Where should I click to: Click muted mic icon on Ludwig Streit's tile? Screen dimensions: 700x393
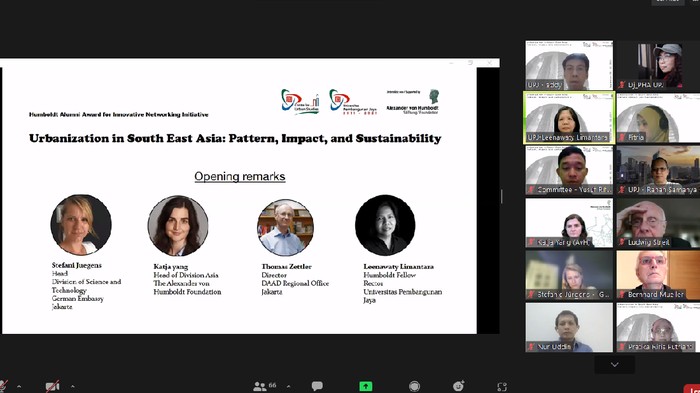pyautogui.click(x=622, y=242)
